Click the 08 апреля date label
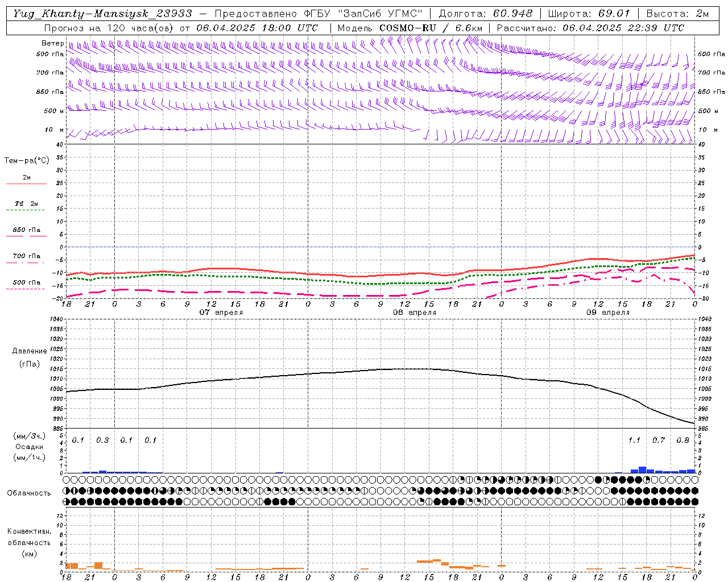Screen dimensions: 728x582 click(415, 313)
